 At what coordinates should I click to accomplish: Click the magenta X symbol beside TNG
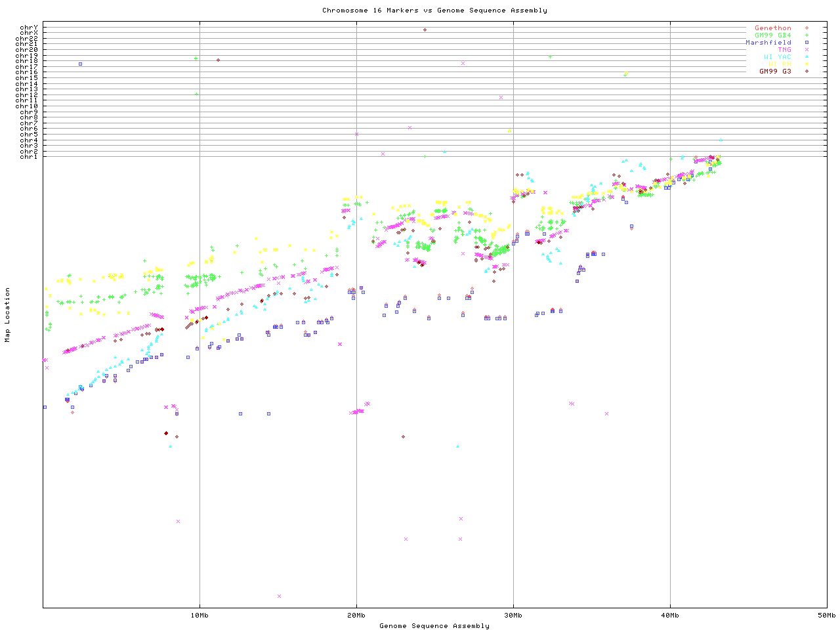807,50
